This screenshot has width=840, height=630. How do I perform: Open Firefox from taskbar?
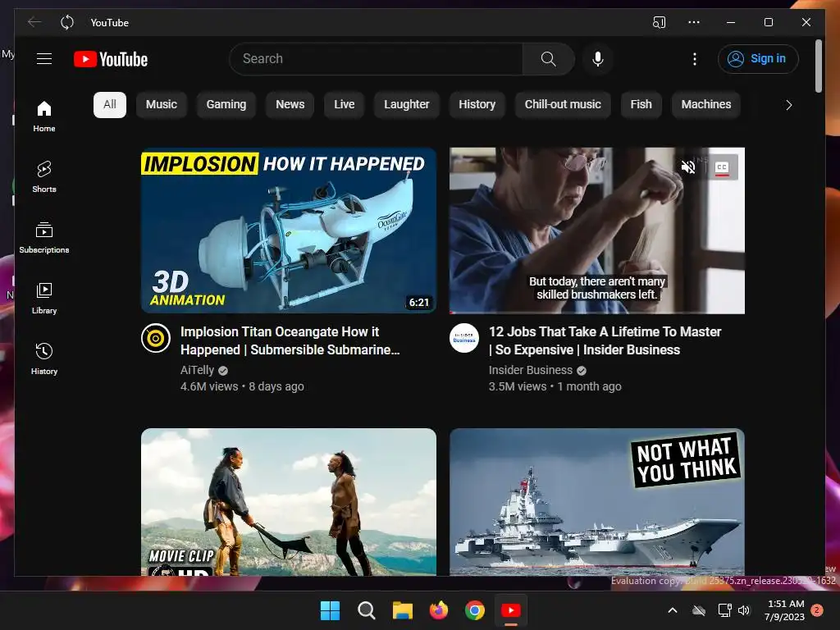coord(439,610)
